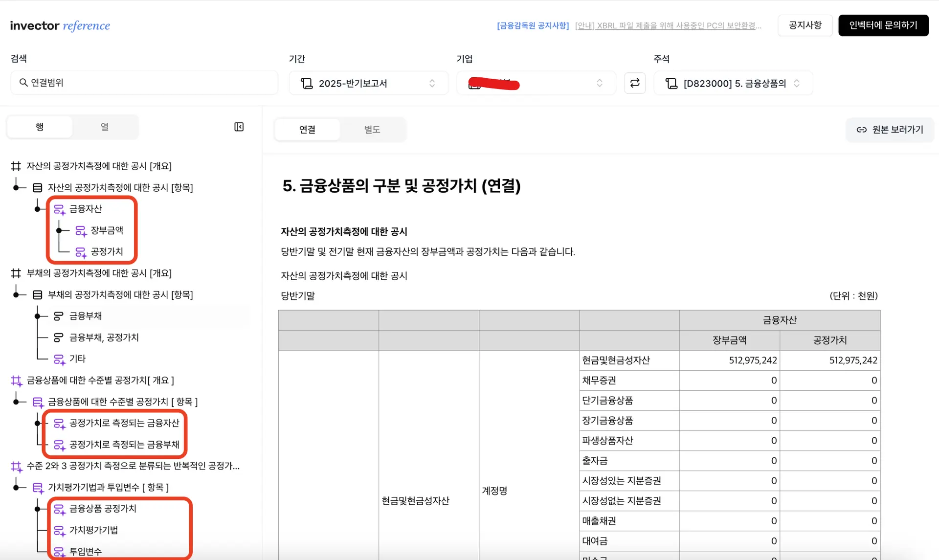Click the invector reference logo
The height and width of the screenshot is (560, 939).
coord(60,25)
